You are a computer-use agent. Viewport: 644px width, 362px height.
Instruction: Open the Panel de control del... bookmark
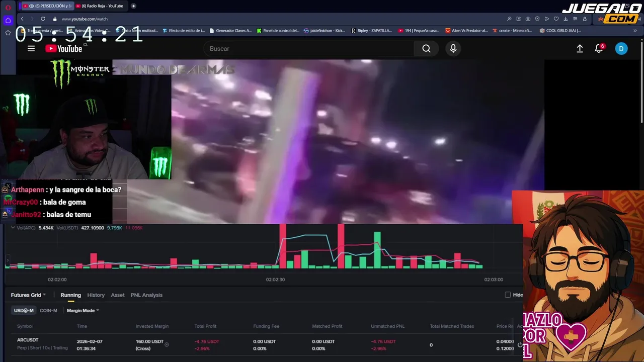[278, 31]
